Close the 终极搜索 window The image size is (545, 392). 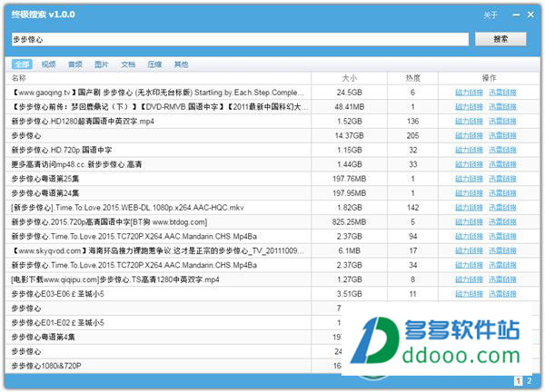530,15
